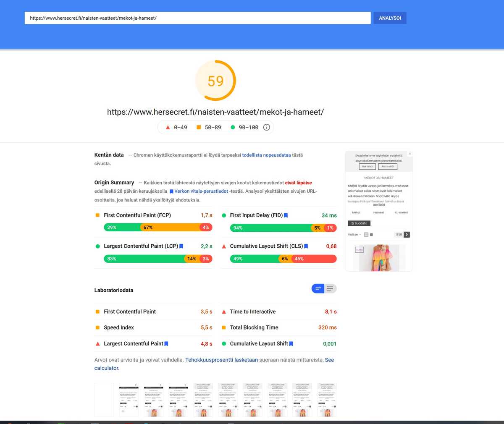This screenshot has height=424, width=504.
Task: Click the performance score 59 gauge
Action: tap(215, 81)
